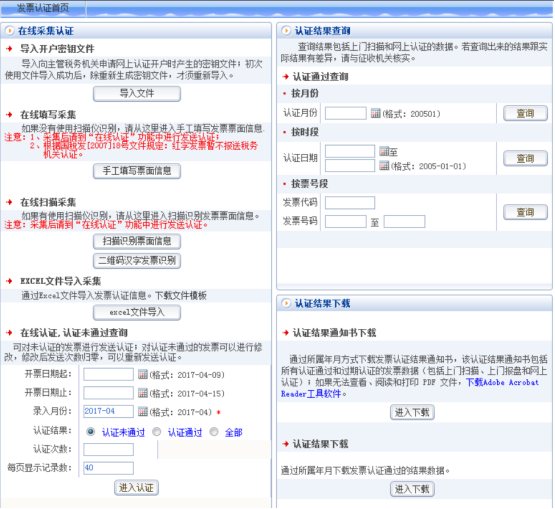Click the 进入认证 button

click(136, 488)
